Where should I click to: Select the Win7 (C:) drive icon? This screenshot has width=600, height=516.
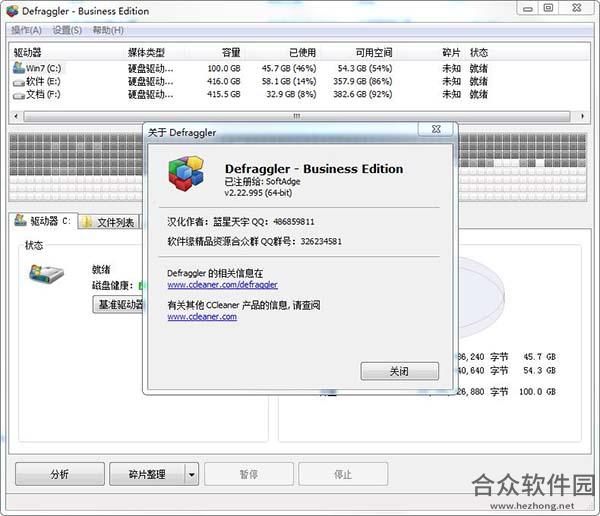(x=19, y=68)
